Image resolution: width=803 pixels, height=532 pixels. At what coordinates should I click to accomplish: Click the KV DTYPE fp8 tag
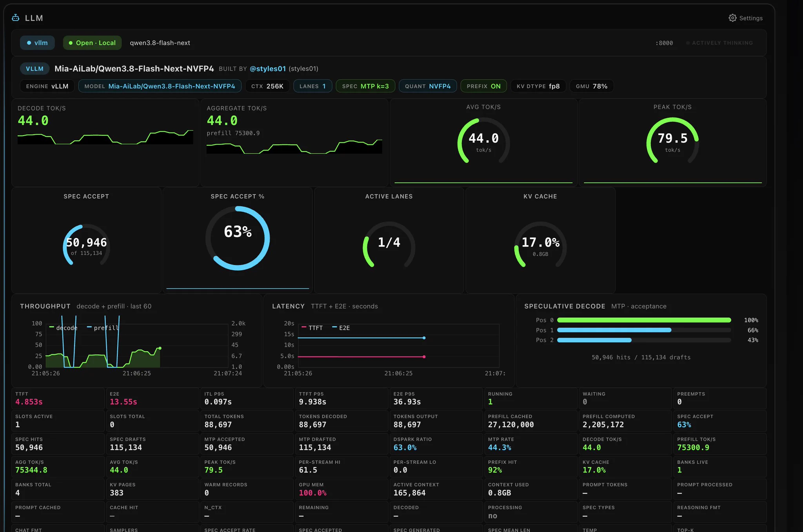coord(538,86)
